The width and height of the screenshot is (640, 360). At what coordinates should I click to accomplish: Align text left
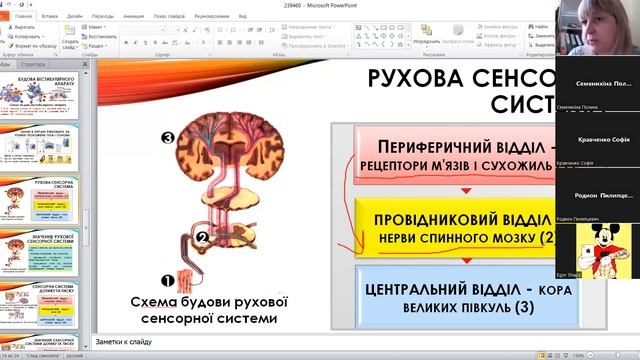(220, 43)
